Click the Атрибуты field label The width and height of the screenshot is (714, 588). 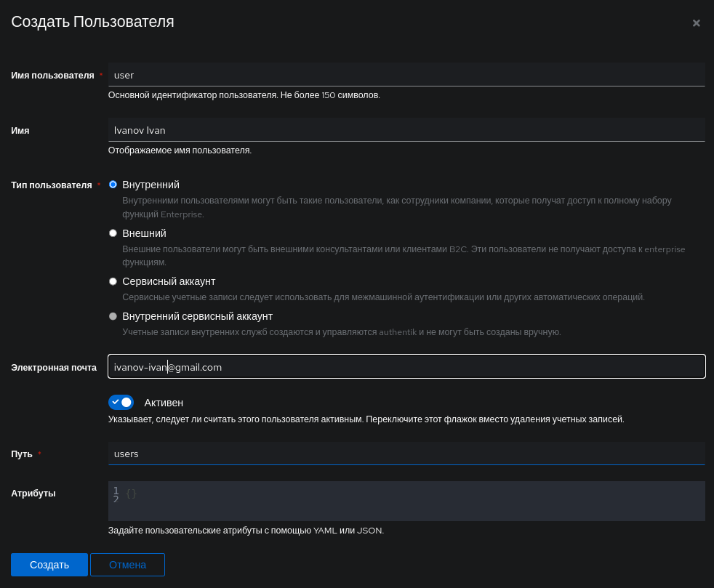(x=33, y=494)
